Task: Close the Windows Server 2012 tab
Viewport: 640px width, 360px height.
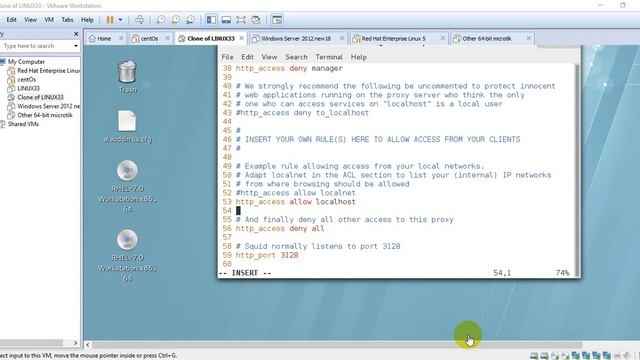Action: click(x=342, y=38)
